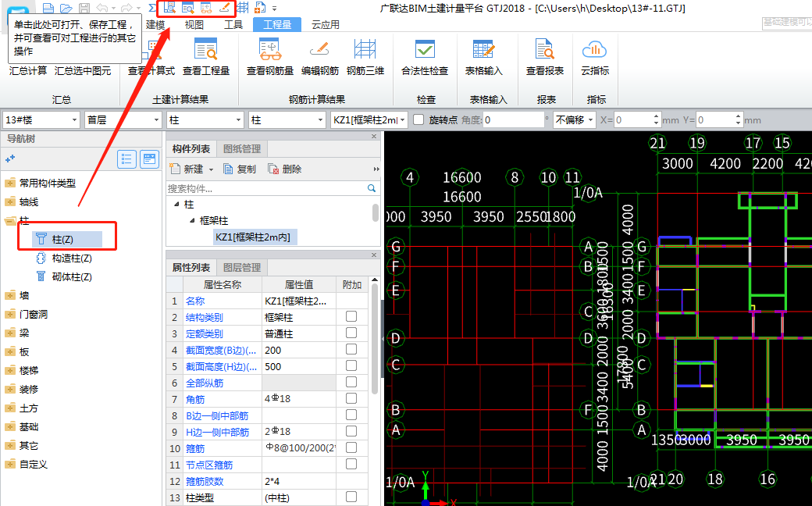Check 附加 box for 结构类别 row
812x506 pixels.
(351, 316)
